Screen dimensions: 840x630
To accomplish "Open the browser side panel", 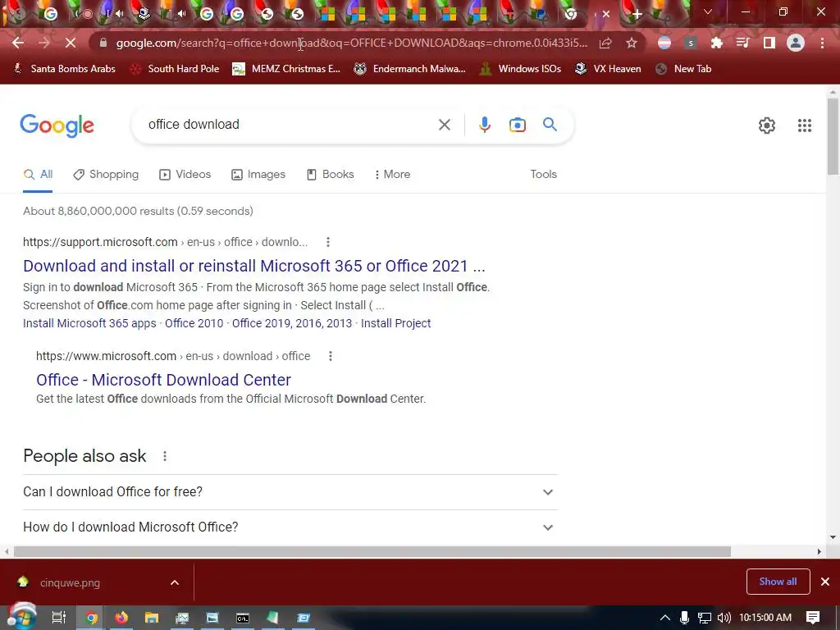I will 769,43.
